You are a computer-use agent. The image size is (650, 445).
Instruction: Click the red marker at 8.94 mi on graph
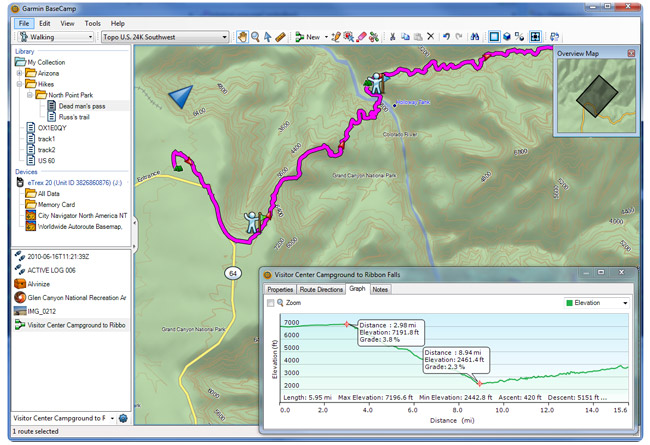click(480, 384)
